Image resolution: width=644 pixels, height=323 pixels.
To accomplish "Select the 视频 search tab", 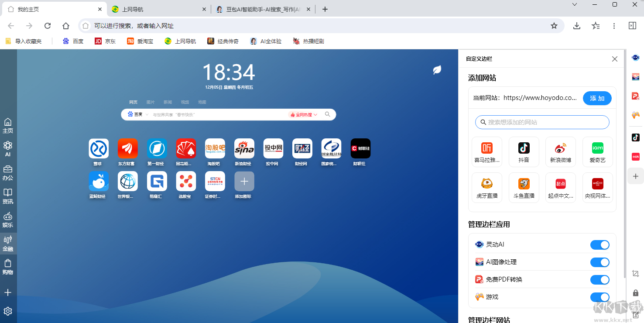I will pos(185,102).
